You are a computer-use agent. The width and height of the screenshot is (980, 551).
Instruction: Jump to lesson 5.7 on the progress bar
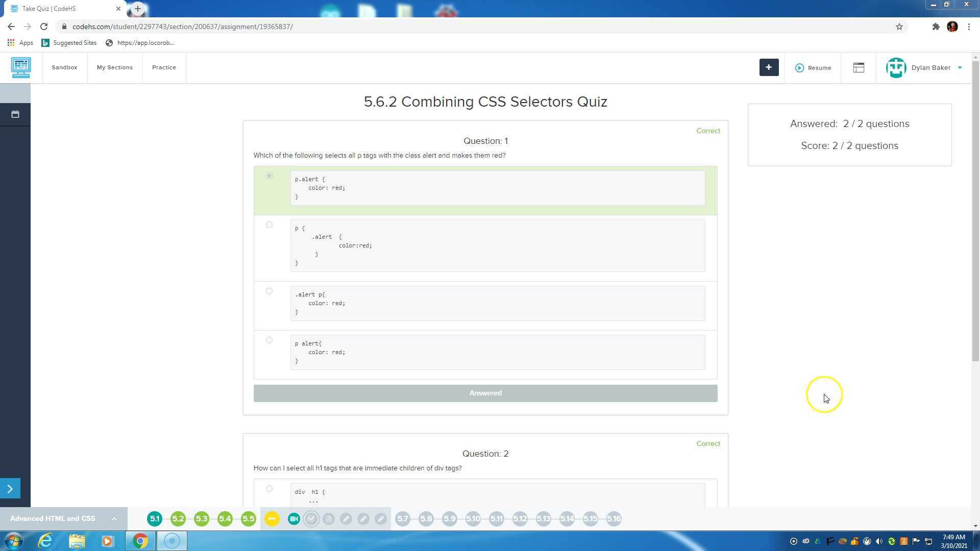(403, 518)
